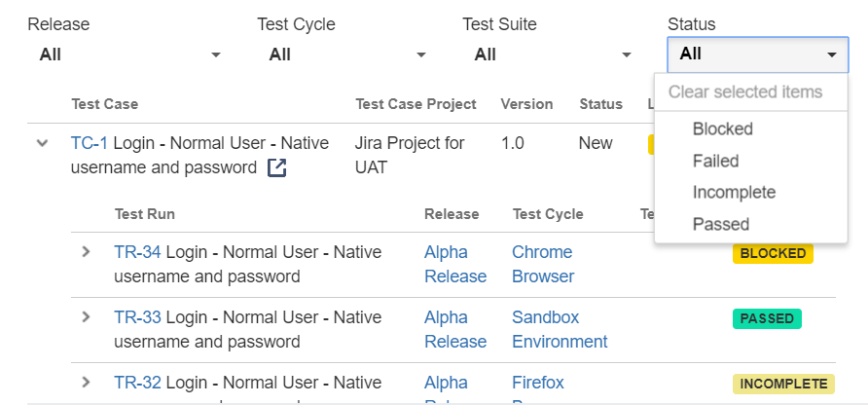Click Clear selected items option
Image resolution: width=868 pixels, height=405 pixels.
click(x=745, y=92)
